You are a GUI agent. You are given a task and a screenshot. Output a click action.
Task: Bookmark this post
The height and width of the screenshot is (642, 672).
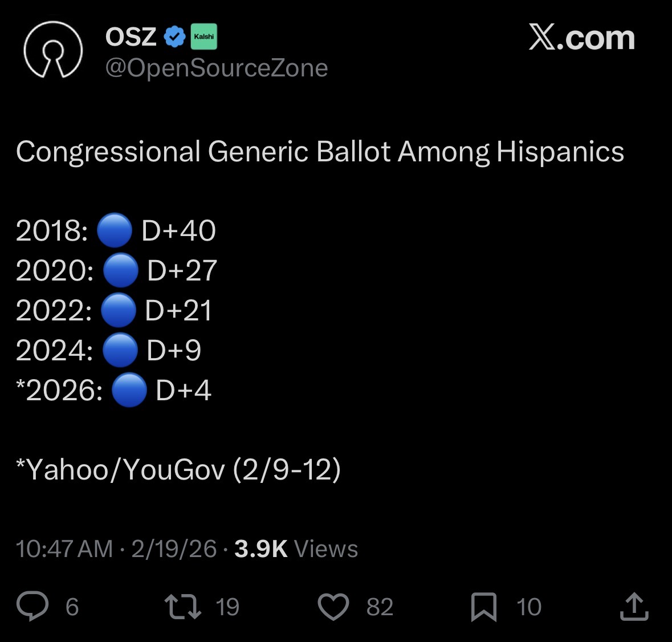coord(484,607)
